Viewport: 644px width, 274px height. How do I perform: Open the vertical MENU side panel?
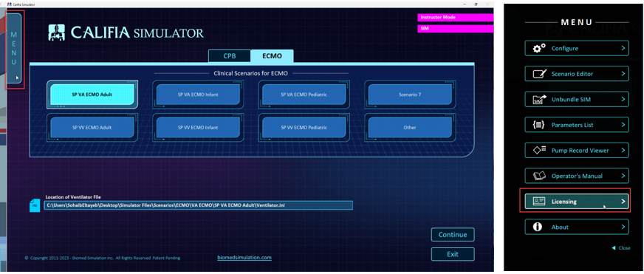pyautogui.click(x=13, y=49)
